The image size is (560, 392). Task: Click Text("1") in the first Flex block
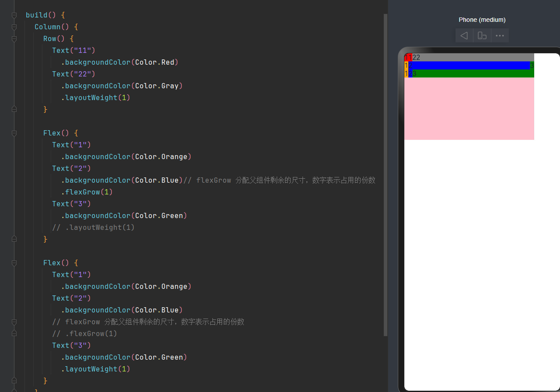71,145
